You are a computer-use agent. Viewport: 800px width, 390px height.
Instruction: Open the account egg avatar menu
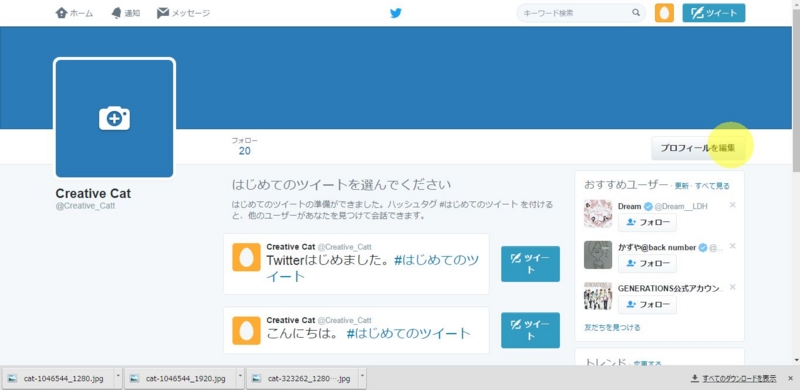664,13
